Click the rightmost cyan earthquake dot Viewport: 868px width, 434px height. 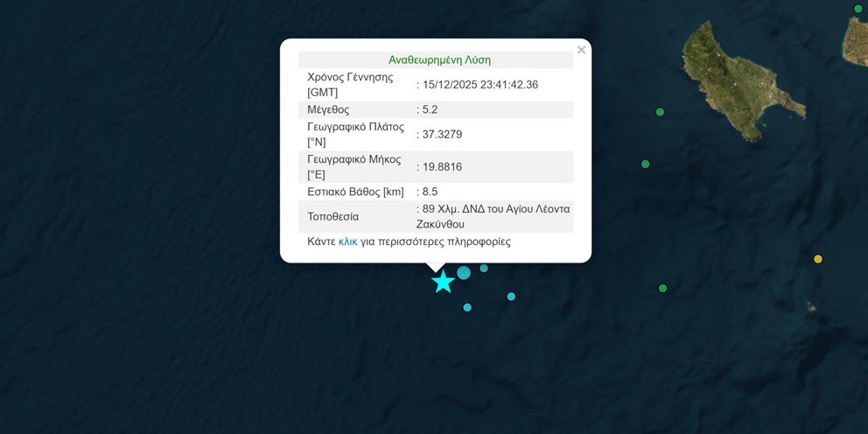tap(511, 297)
